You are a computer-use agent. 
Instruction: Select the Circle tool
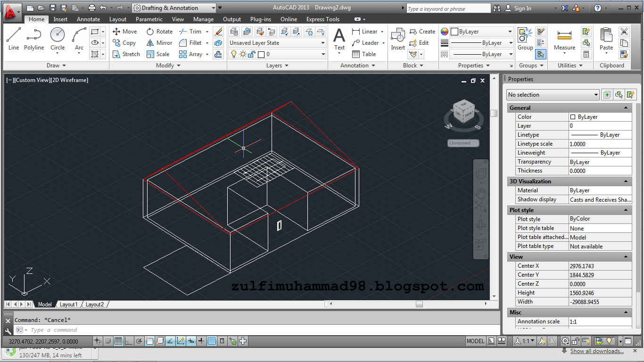(x=58, y=38)
